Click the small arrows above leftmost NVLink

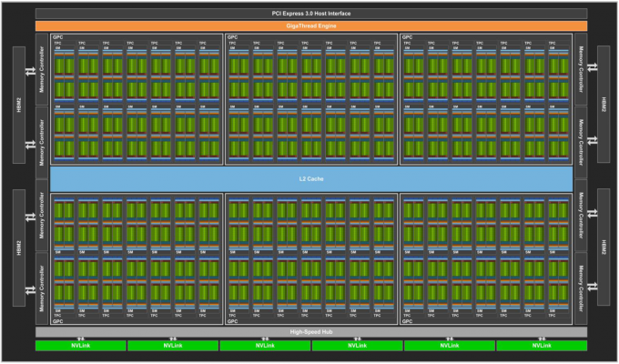[x=81, y=339]
